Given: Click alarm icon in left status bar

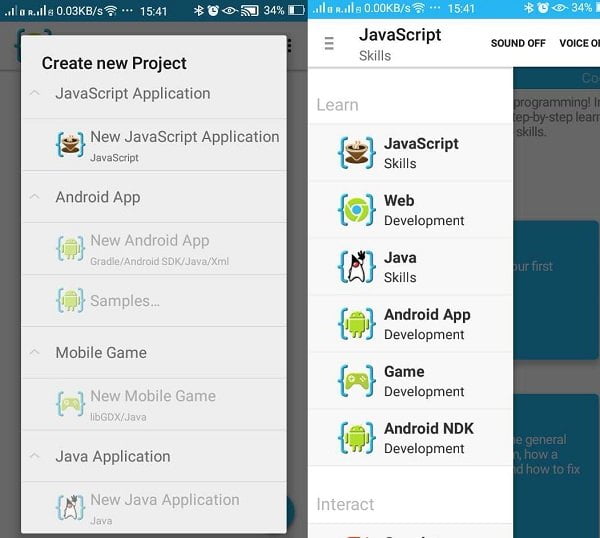Looking at the screenshot, I should point(213,10).
